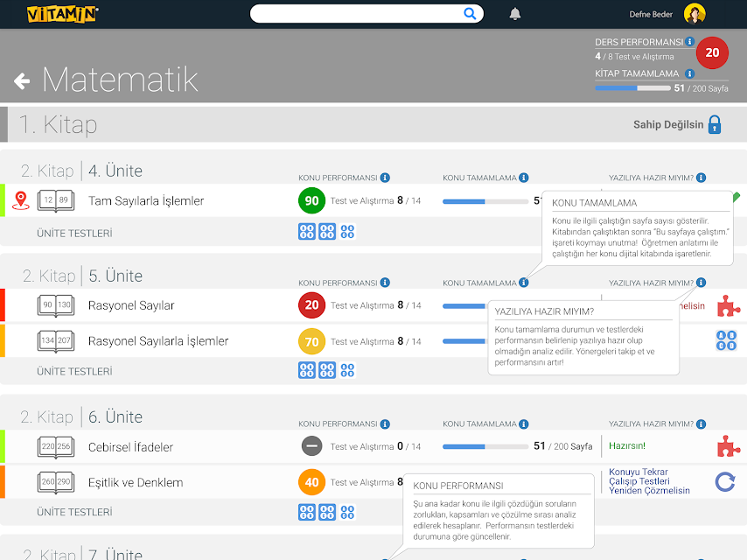Open book pages 220-256 icon
747x560 pixels.
pyautogui.click(x=56, y=447)
